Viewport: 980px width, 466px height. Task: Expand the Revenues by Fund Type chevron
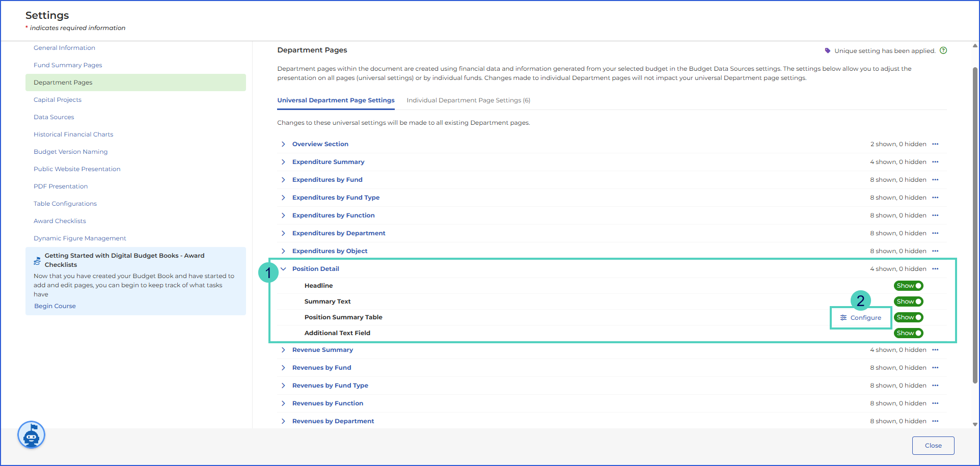[283, 386]
